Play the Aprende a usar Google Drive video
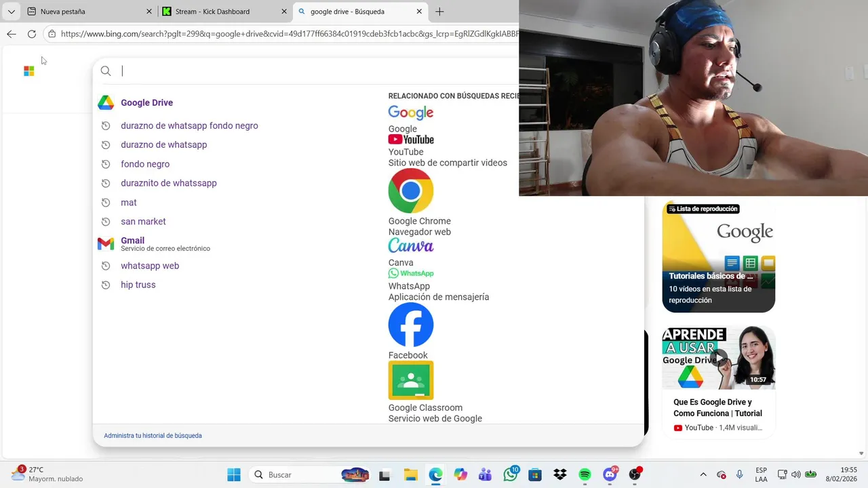 (719, 358)
